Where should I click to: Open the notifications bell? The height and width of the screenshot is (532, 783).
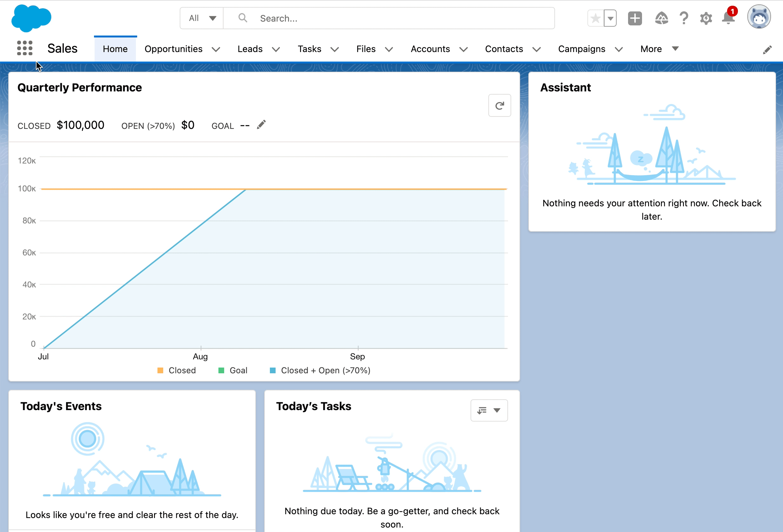[728, 18]
